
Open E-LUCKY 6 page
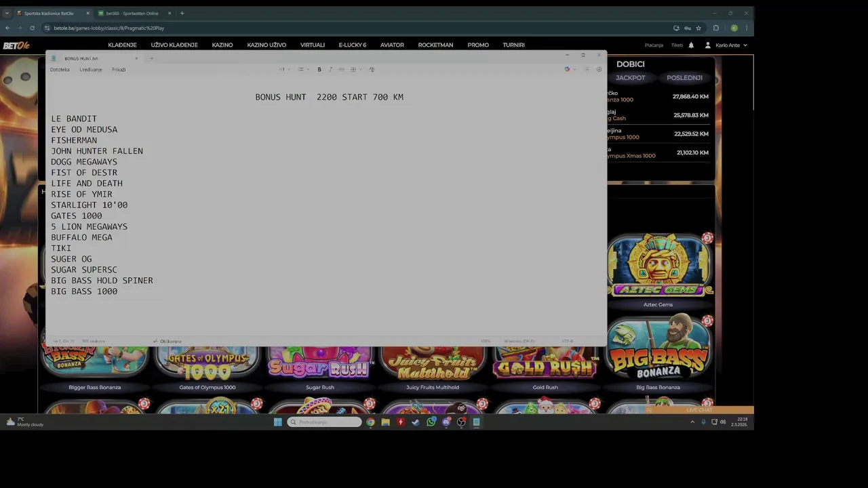tap(353, 45)
